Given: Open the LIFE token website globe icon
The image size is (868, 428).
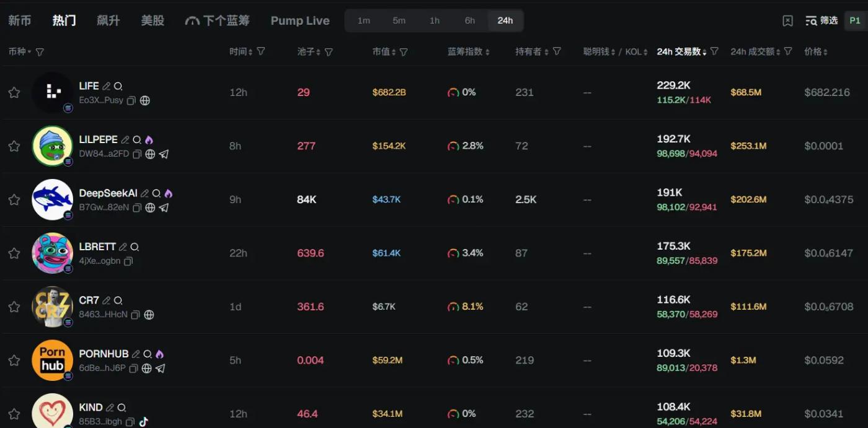Looking at the screenshot, I should (145, 100).
